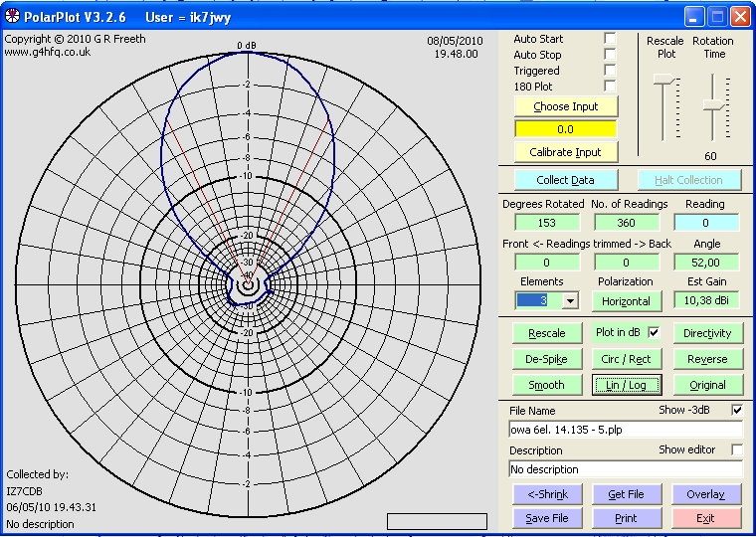The height and width of the screenshot is (537, 756).
Task: Click the 08/05/2010 date text
Action: tap(455, 41)
